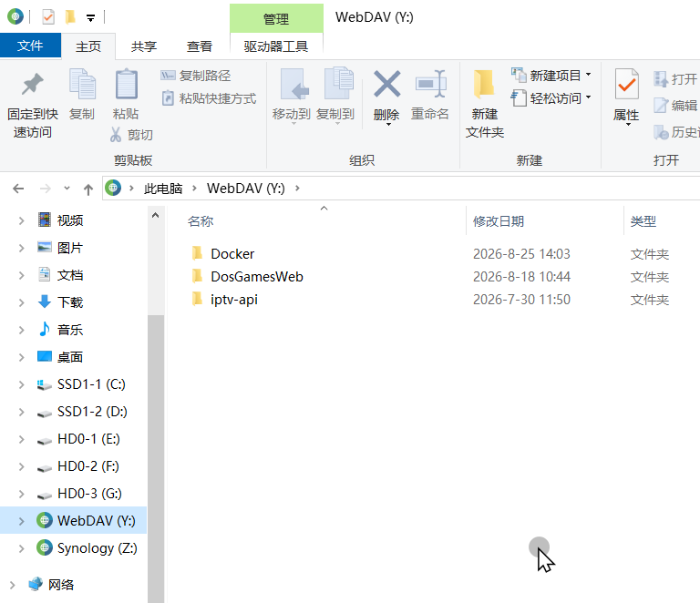
Task: Switch to the View (查看) tab
Action: 199,46
